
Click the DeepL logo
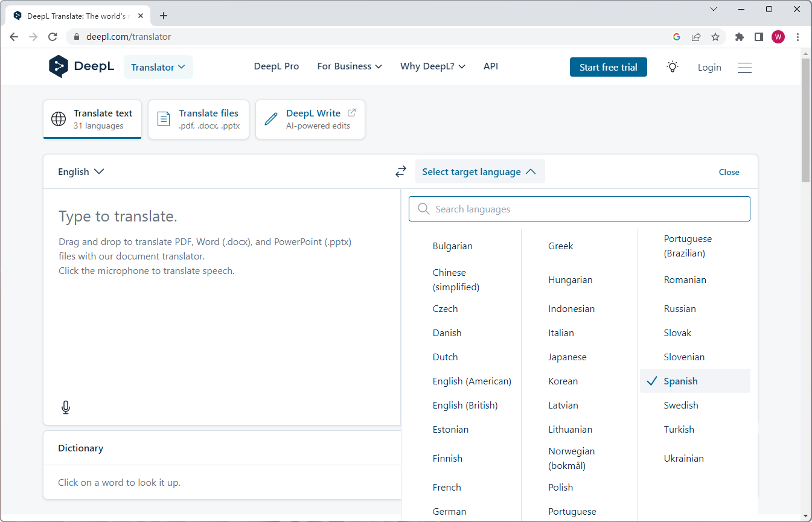(82, 66)
